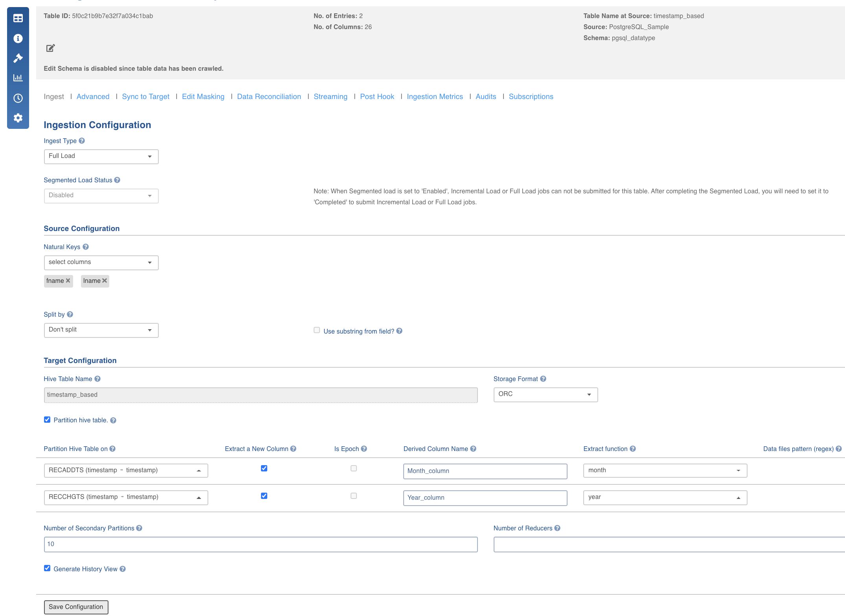Open the bar chart metrics icon in sidebar
The height and width of the screenshot is (616, 845).
pyautogui.click(x=18, y=78)
